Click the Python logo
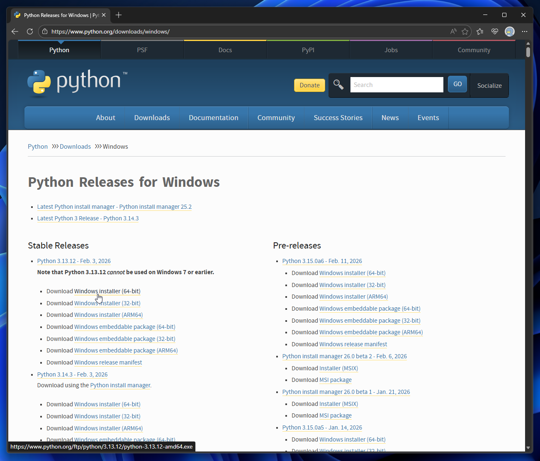 [x=77, y=82]
